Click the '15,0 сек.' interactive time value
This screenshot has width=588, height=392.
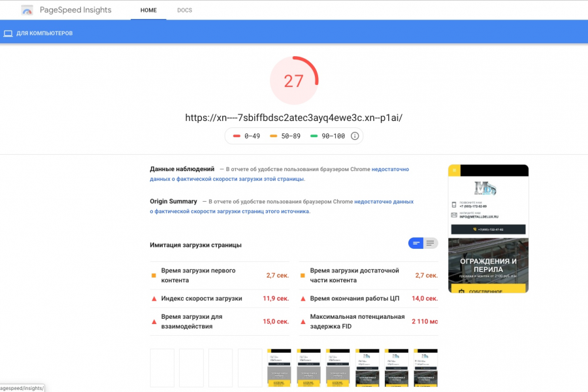[276, 321]
